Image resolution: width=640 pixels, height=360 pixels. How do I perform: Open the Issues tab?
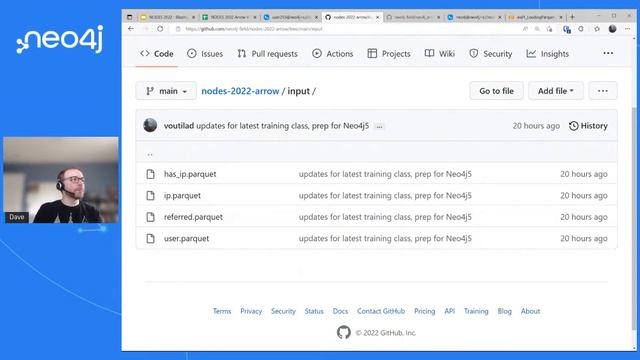205,54
